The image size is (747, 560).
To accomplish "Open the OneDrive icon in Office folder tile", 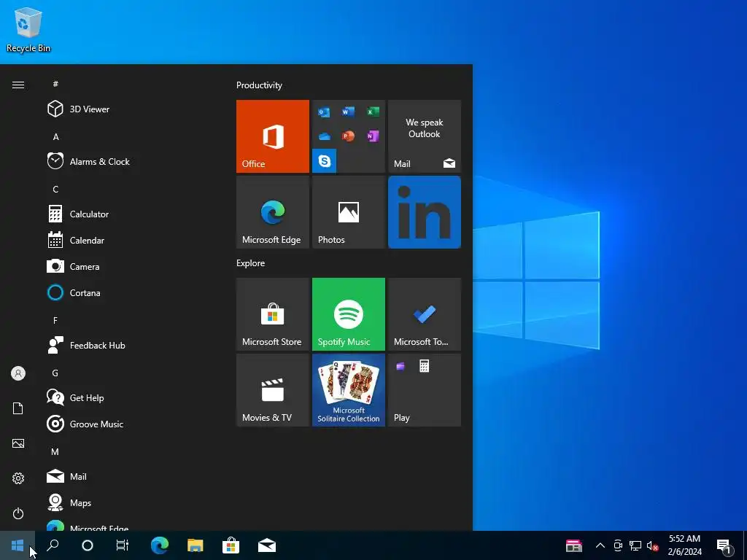I will (x=325, y=136).
